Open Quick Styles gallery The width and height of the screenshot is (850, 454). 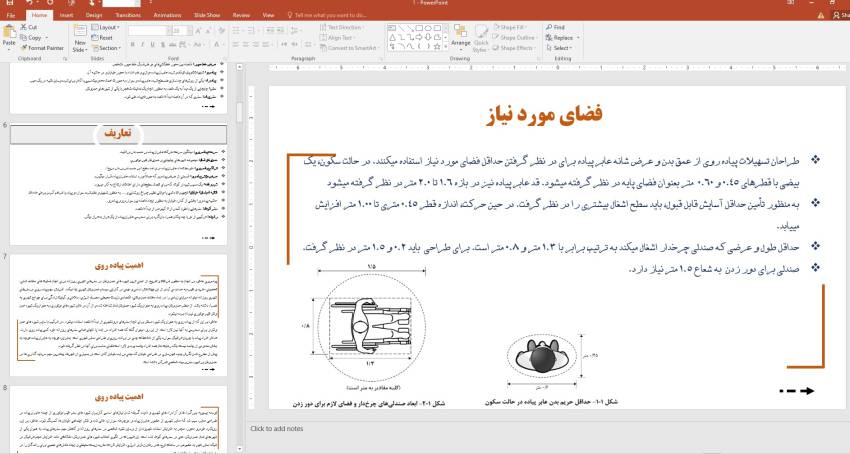click(481, 38)
